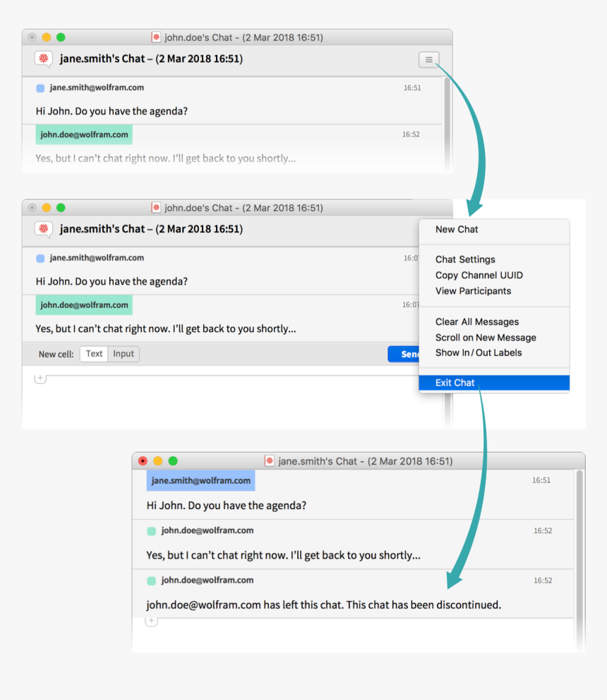Click the Wolfram chat bubble icon in the middle window
The image size is (607, 700).
(x=44, y=230)
